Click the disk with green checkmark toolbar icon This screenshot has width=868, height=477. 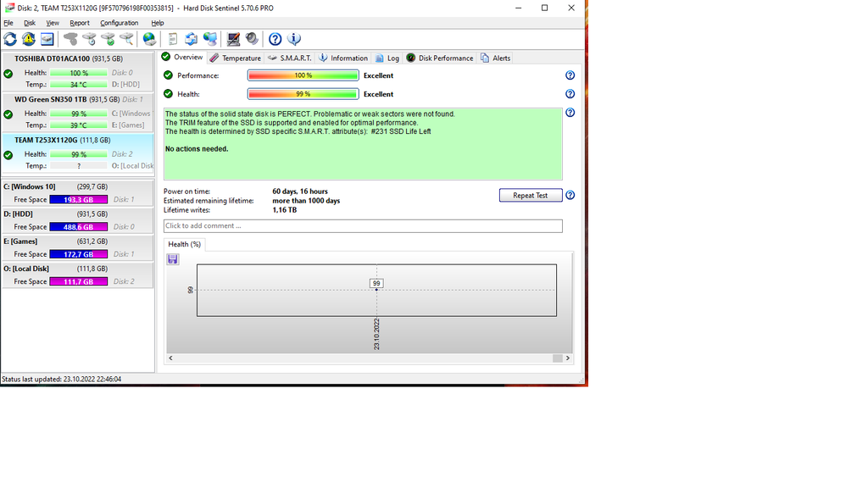108,39
